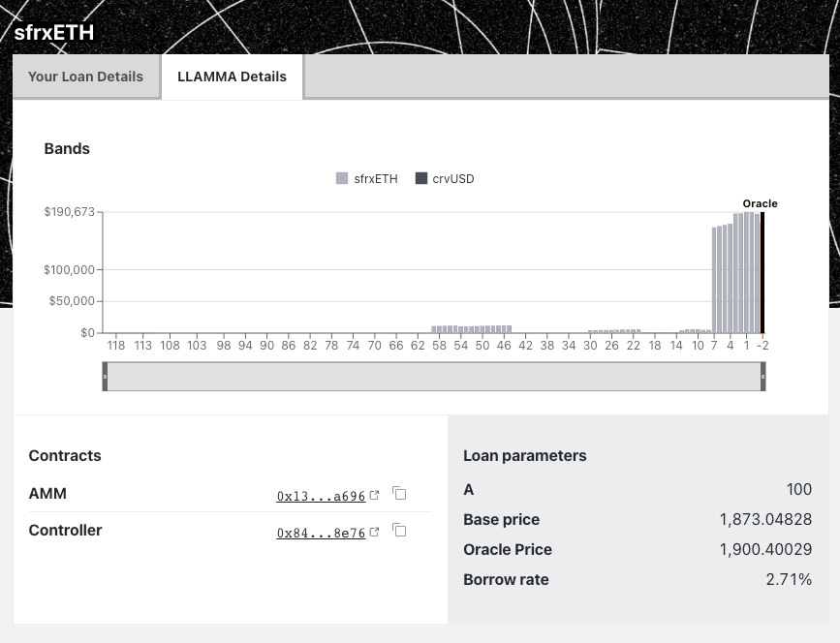Click the Oracle price marker bar
The height and width of the screenshot is (643, 840).
point(762,272)
